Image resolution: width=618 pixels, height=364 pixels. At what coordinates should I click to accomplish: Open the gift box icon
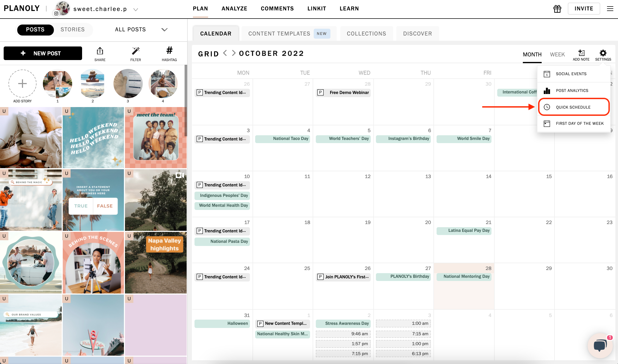click(557, 9)
